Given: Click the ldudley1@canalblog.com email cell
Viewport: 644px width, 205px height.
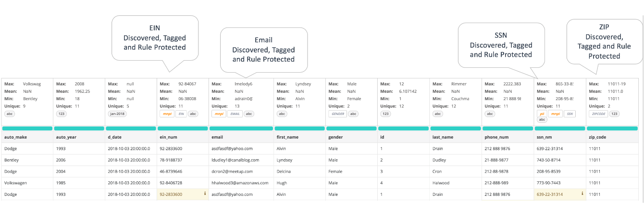Looking at the screenshot, I should click(235, 160).
